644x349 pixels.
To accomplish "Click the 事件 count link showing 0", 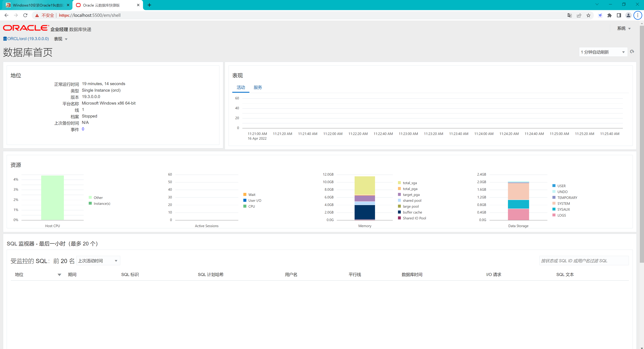I will tap(83, 129).
